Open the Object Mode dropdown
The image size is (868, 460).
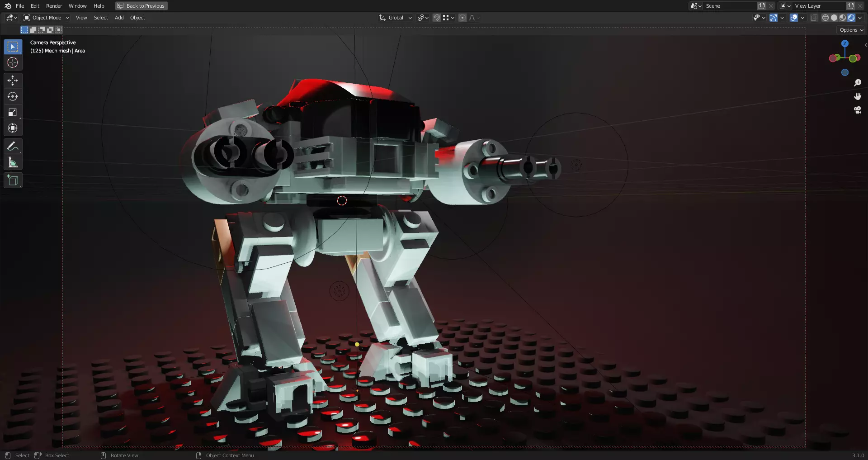coord(46,18)
